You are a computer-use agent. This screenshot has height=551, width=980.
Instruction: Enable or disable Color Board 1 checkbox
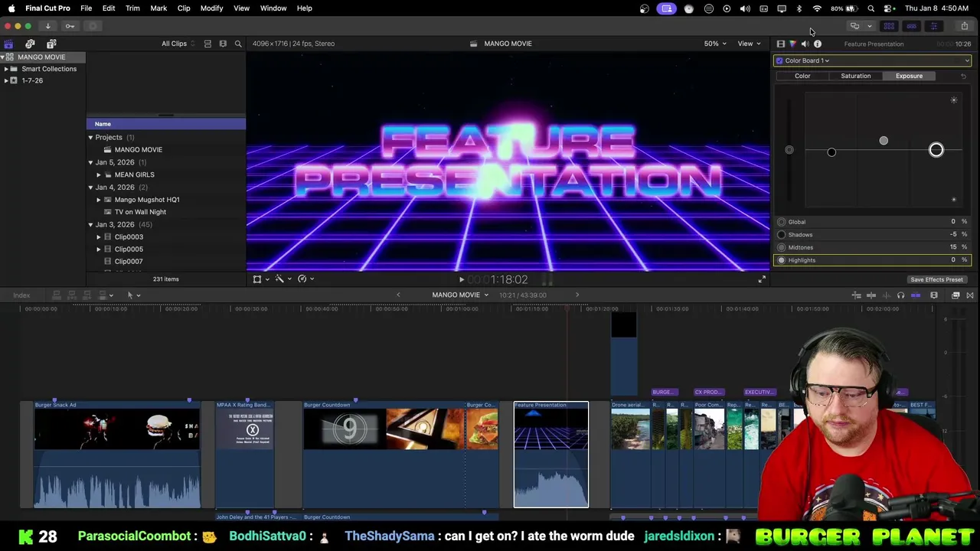tap(779, 60)
